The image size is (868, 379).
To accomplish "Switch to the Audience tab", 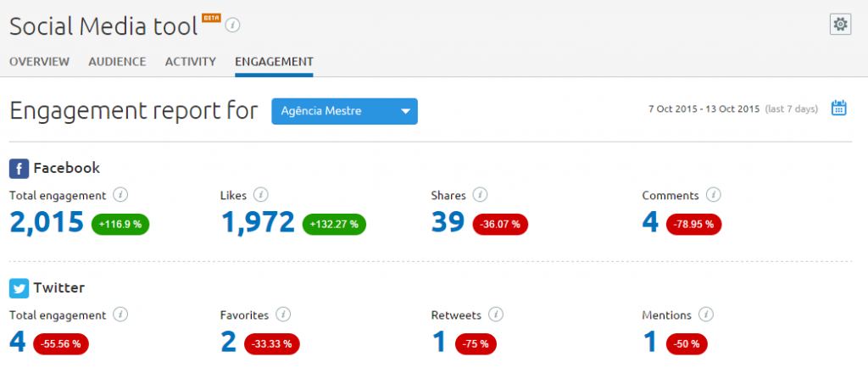I will tap(117, 61).
